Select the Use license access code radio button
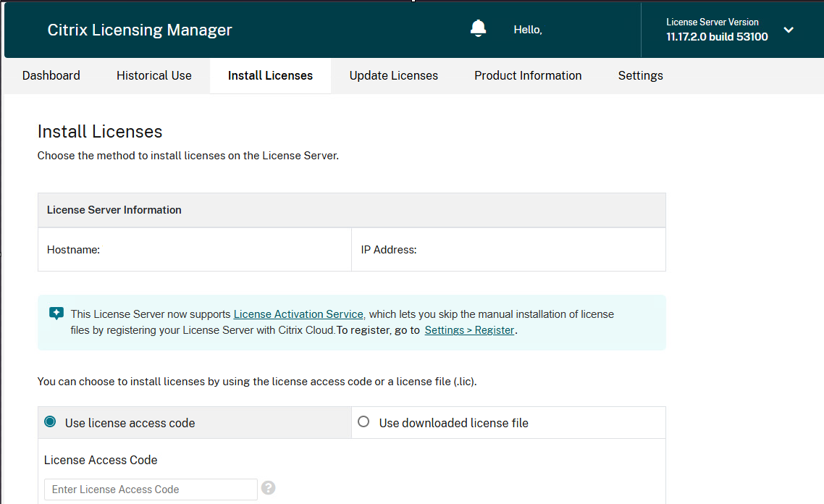The width and height of the screenshot is (824, 504). [50, 422]
